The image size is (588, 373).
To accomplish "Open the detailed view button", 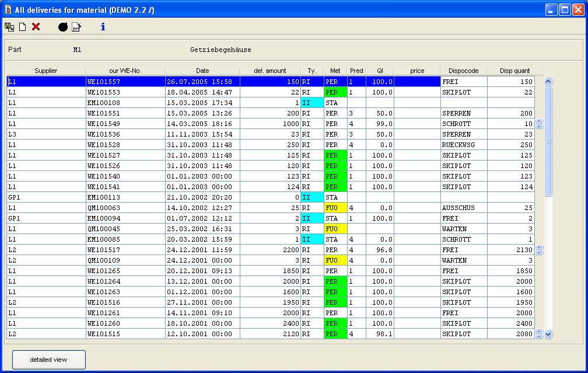I will (x=49, y=360).
